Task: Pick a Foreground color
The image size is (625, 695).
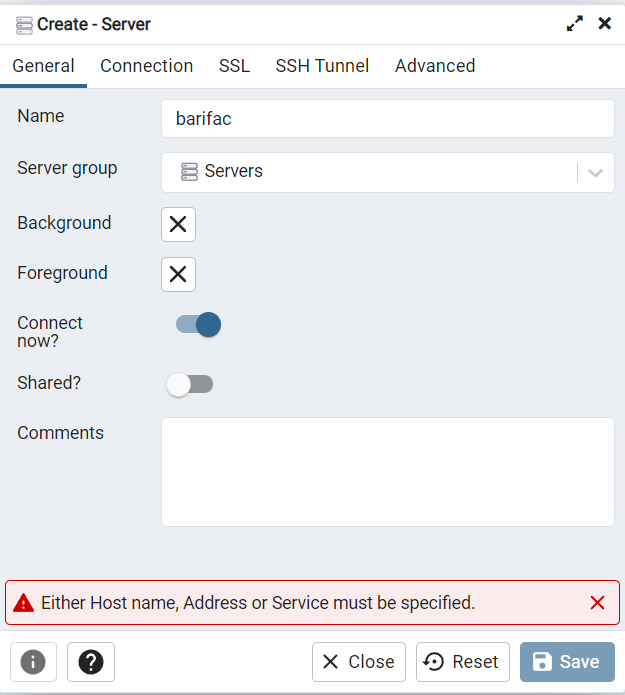Action: [178, 274]
